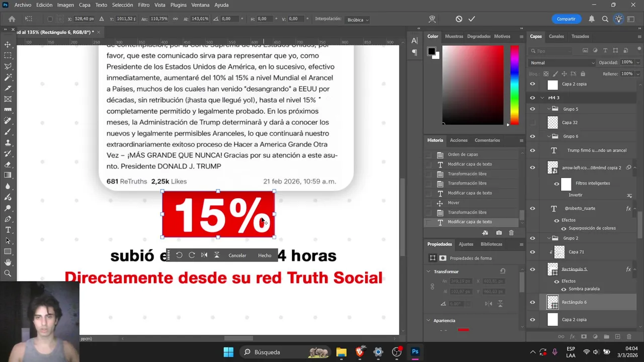Screen dimensions: 644x362
Task: Click the vertical hue slider strip
Action: [514, 85]
